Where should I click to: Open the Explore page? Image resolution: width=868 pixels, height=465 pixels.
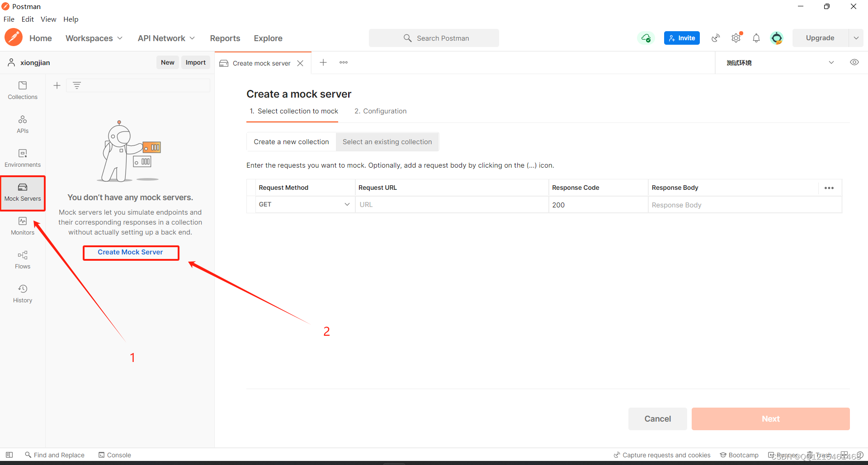[x=268, y=38]
